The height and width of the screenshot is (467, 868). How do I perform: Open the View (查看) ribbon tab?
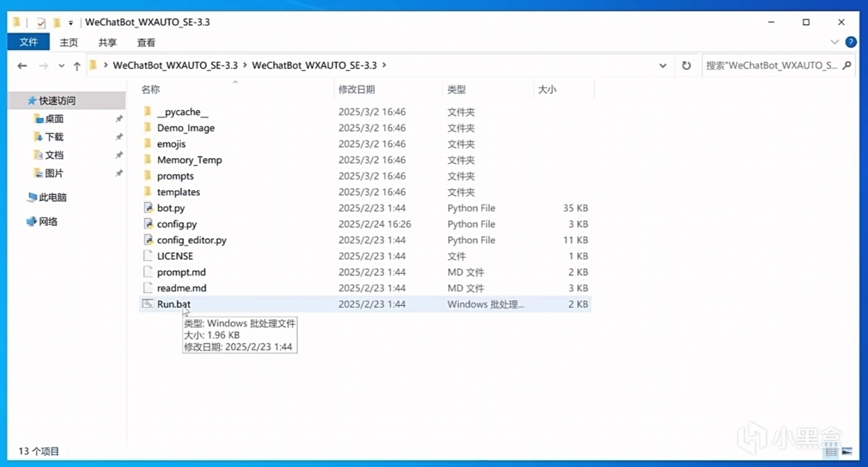(x=146, y=42)
